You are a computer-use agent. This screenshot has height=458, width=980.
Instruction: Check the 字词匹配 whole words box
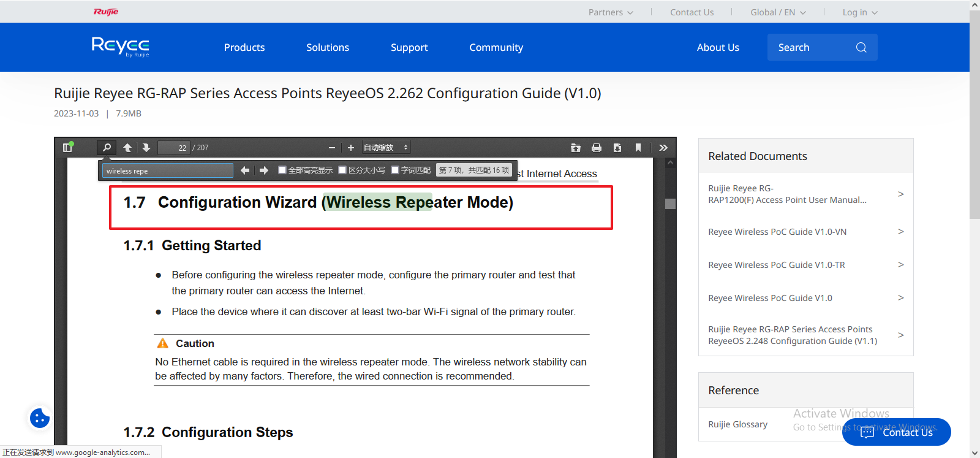click(x=395, y=170)
